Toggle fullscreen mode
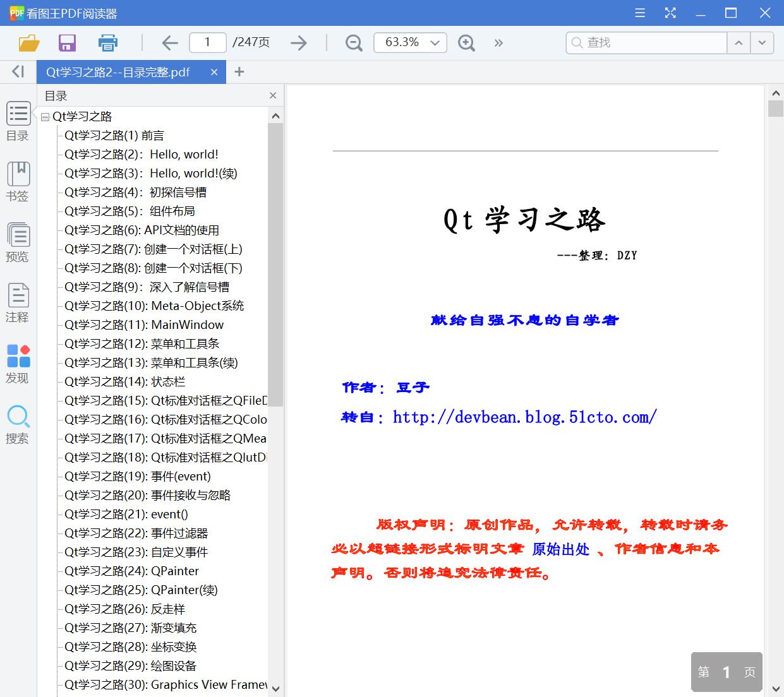The image size is (784, 697). pos(670,12)
